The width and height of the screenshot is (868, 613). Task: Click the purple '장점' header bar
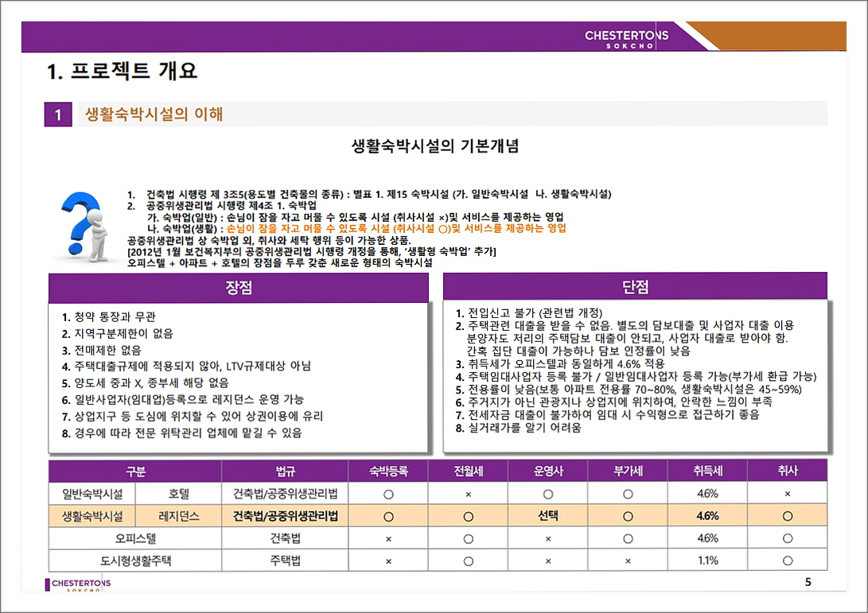pyautogui.click(x=239, y=288)
